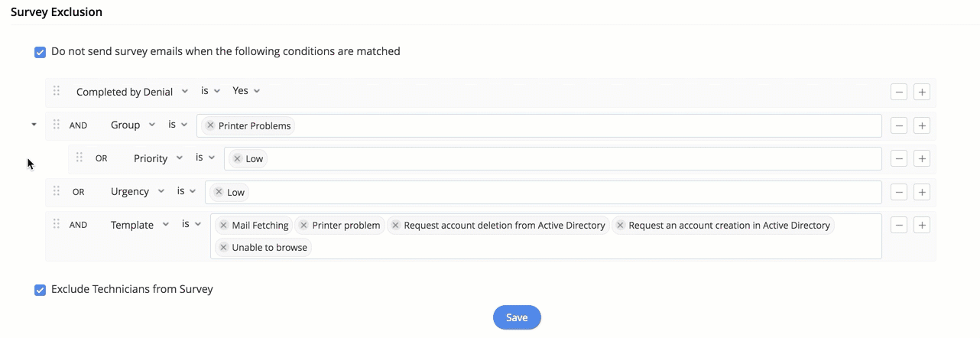
Task: Remove the Printer problem template tag
Action: pos(303,226)
